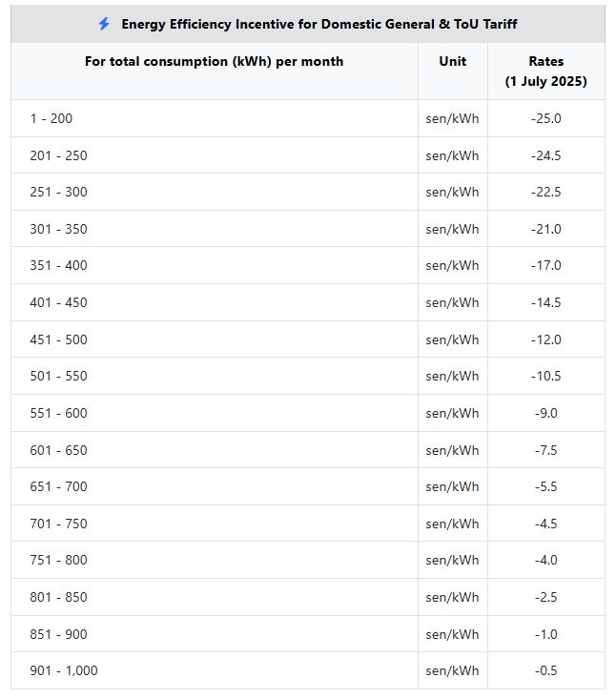Click the Rates (1 July 2025) header

(545, 72)
